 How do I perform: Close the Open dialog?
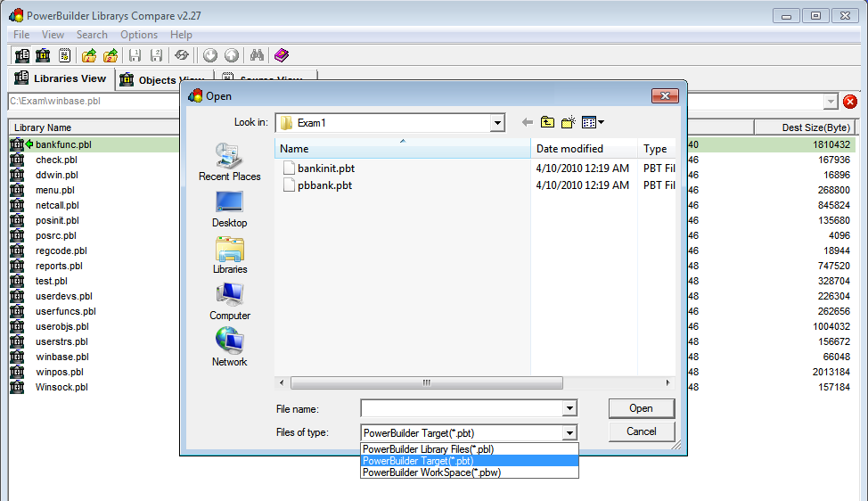(x=665, y=96)
